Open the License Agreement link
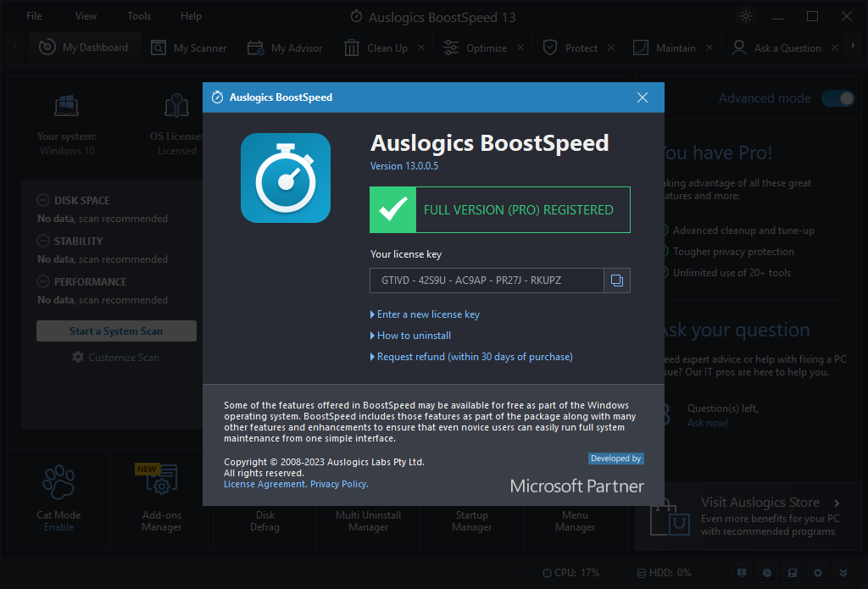Viewport: 868px width, 589px height. (264, 485)
